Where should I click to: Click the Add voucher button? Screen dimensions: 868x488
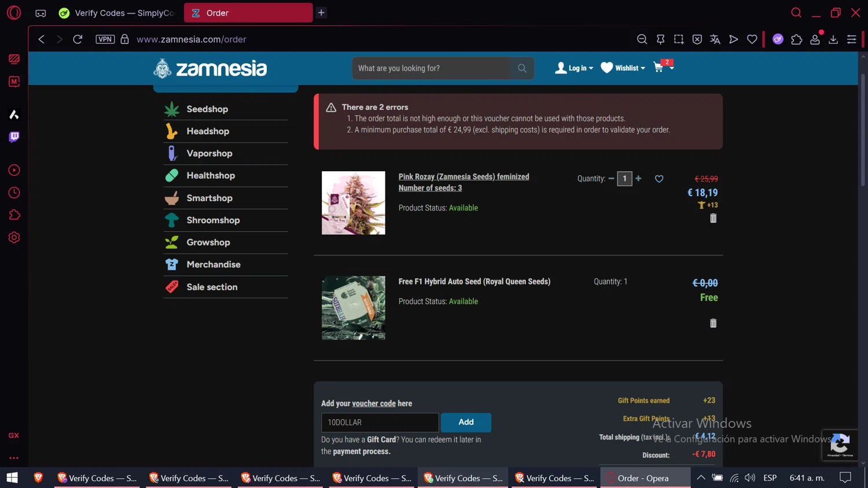click(x=466, y=423)
